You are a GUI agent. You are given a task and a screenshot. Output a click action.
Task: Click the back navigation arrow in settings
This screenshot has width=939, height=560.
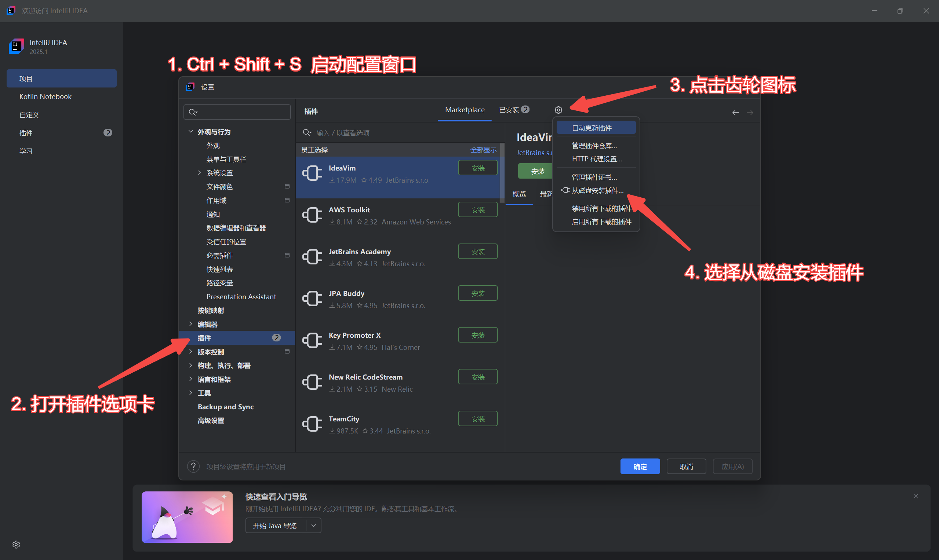point(735,113)
